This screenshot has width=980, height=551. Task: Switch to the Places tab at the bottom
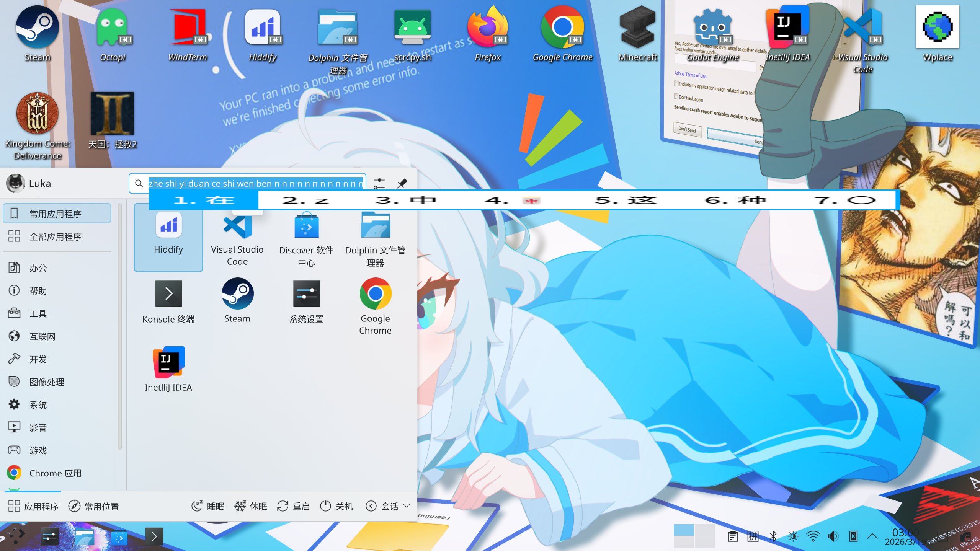click(x=94, y=506)
